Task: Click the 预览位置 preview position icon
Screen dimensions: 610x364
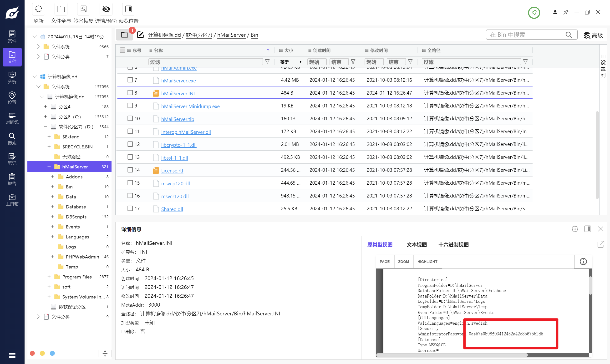Action: [128, 9]
